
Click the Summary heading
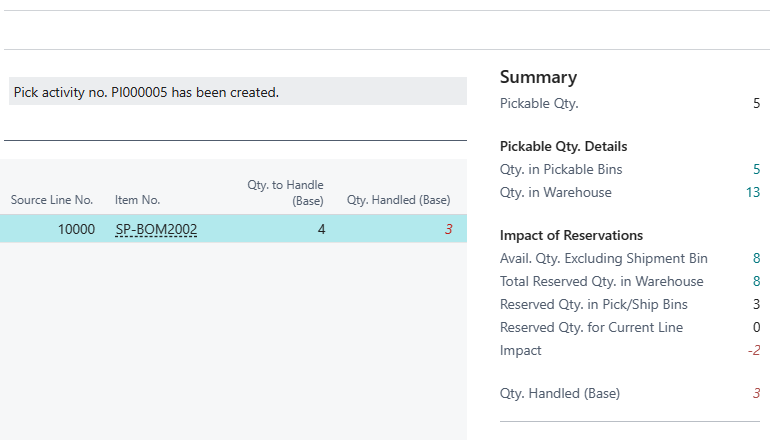(538, 77)
